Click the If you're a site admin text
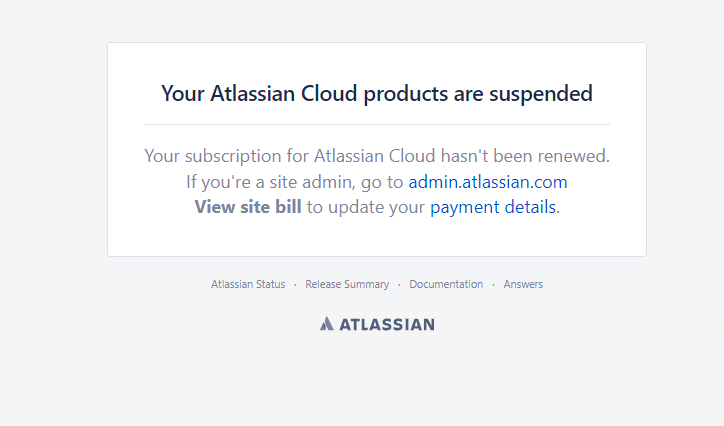Image resolution: width=724 pixels, height=426 pixels. (x=271, y=182)
